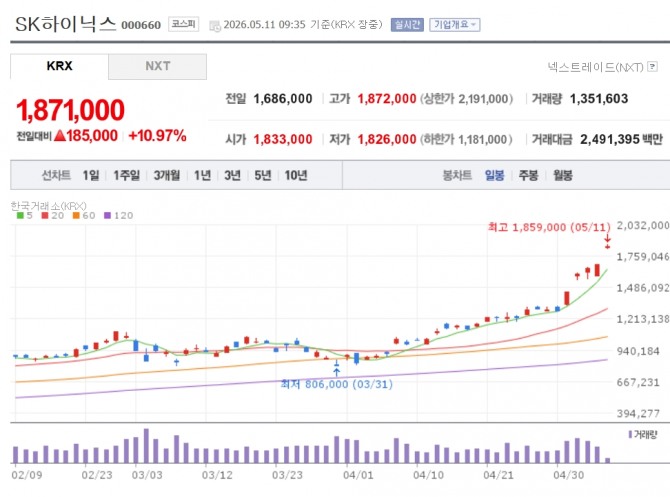Select the 5년 line chart period

263,175
